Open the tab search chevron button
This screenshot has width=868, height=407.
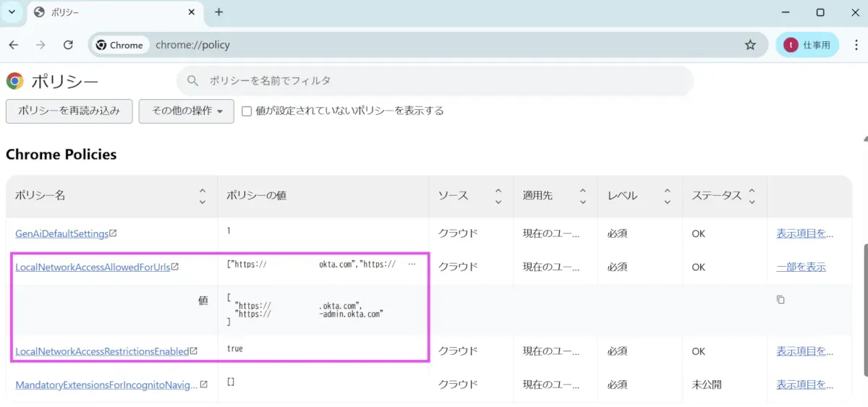point(12,12)
